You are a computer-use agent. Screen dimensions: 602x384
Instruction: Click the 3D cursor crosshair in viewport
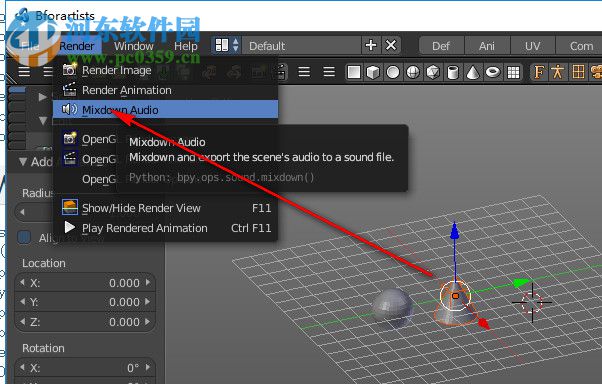532,302
